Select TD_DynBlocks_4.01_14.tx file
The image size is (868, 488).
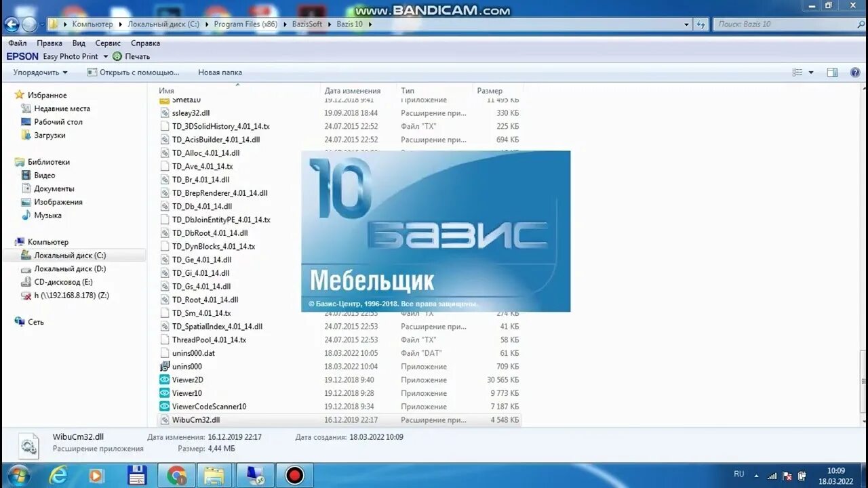(214, 247)
